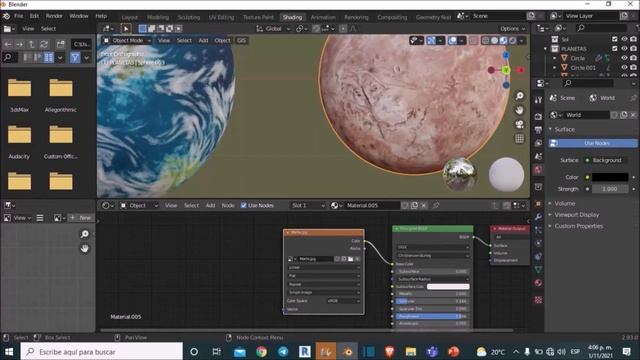
Task: Select solid viewport shading mode
Action: tap(494, 40)
